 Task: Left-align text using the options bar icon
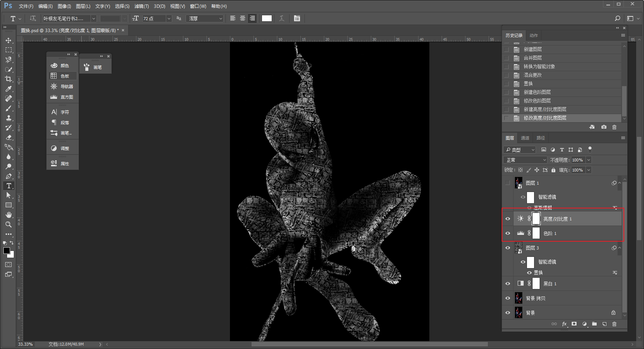tap(233, 18)
